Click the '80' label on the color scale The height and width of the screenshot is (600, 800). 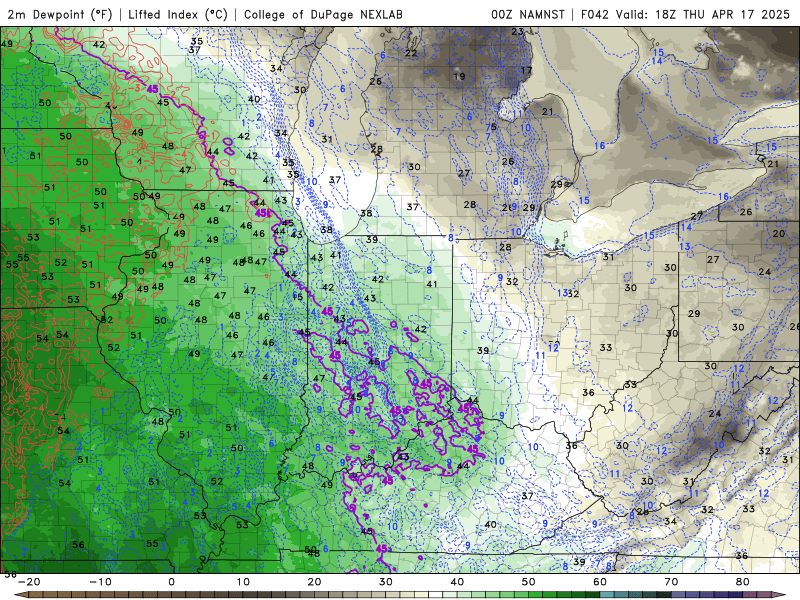pyautogui.click(x=743, y=582)
